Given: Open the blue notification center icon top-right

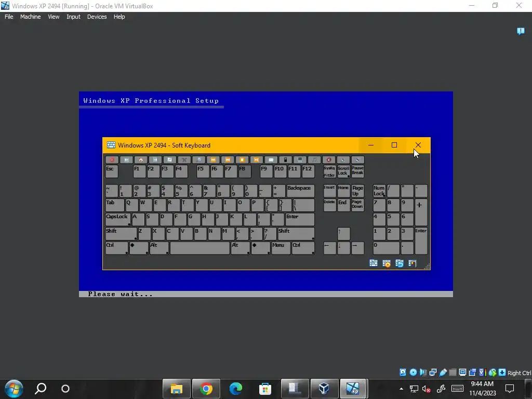Looking at the screenshot, I should click(521, 31).
